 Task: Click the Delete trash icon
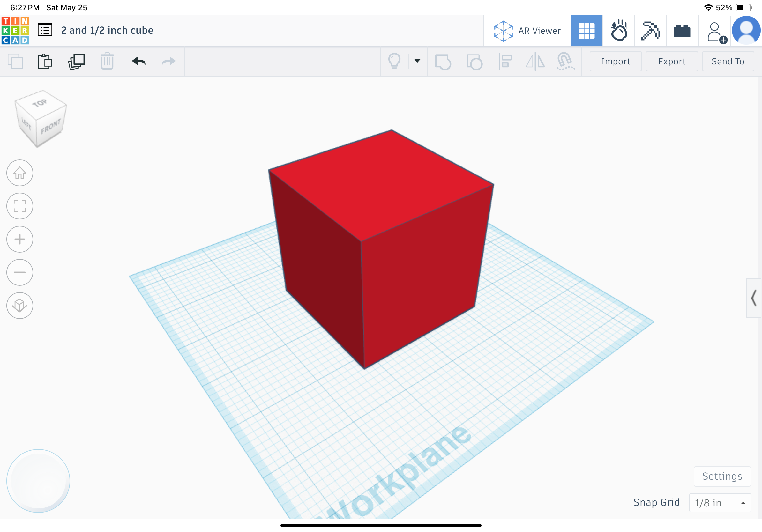pyautogui.click(x=107, y=61)
